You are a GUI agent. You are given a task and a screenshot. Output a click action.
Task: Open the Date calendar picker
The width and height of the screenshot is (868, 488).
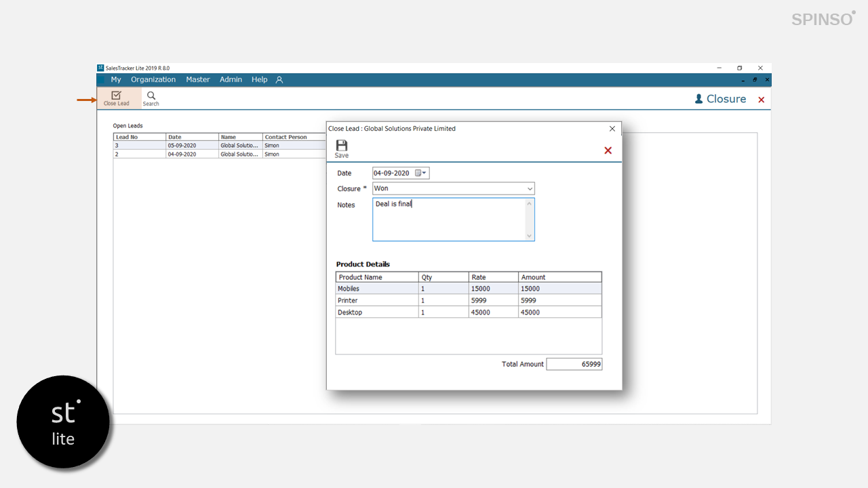pyautogui.click(x=421, y=173)
